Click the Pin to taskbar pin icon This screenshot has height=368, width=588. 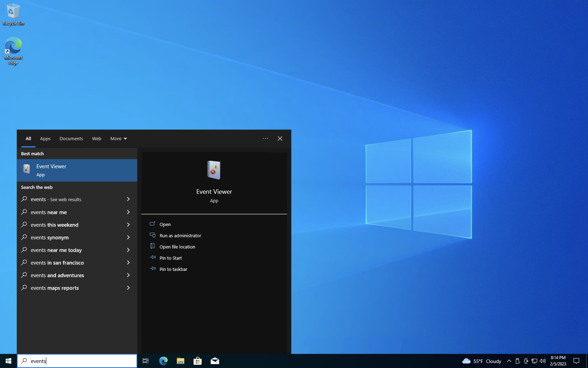pos(153,268)
